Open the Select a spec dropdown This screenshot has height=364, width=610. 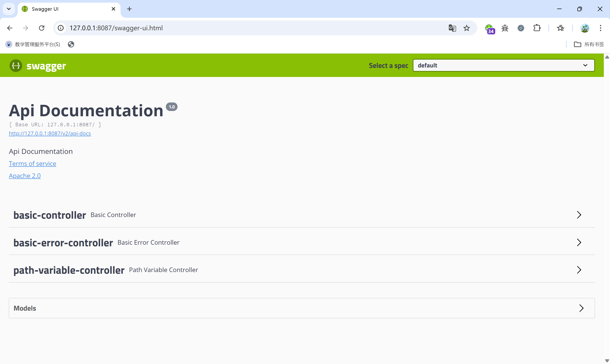coord(503,65)
